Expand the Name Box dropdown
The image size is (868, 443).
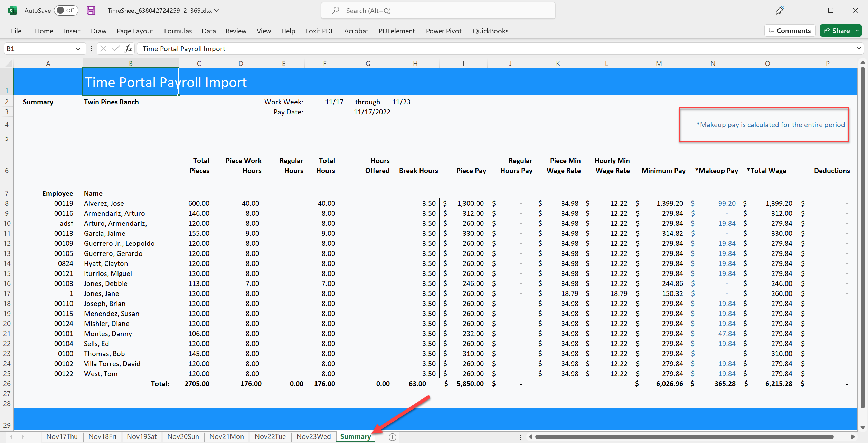click(x=78, y=49)
